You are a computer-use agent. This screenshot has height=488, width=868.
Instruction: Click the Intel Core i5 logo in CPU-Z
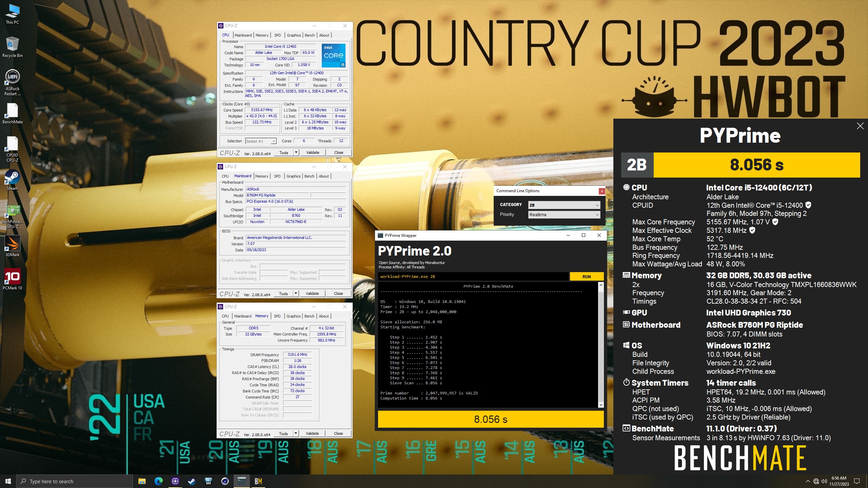(x=333, y=55)
